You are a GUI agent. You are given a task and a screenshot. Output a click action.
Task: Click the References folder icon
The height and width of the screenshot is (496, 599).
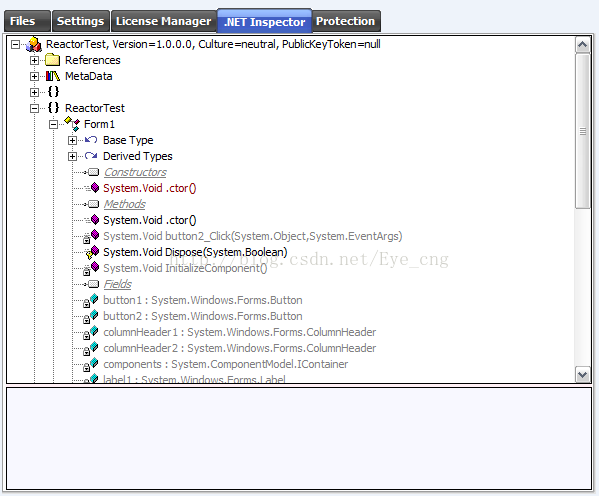pos(53,60)
